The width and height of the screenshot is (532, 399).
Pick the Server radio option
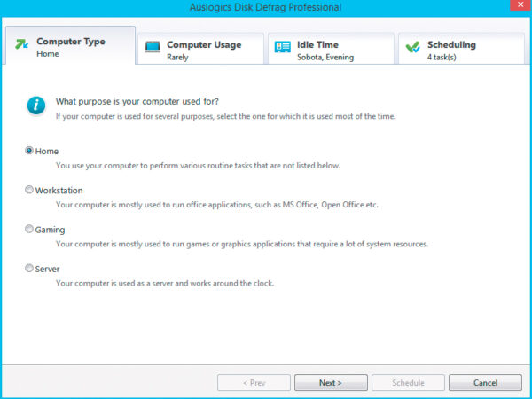coord(30,268)
